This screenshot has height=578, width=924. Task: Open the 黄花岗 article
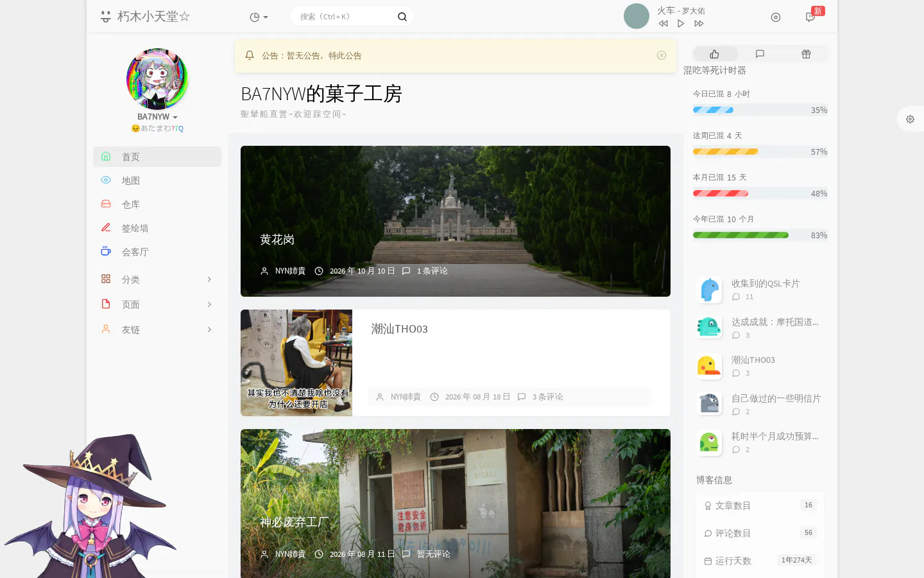(277, 240)
